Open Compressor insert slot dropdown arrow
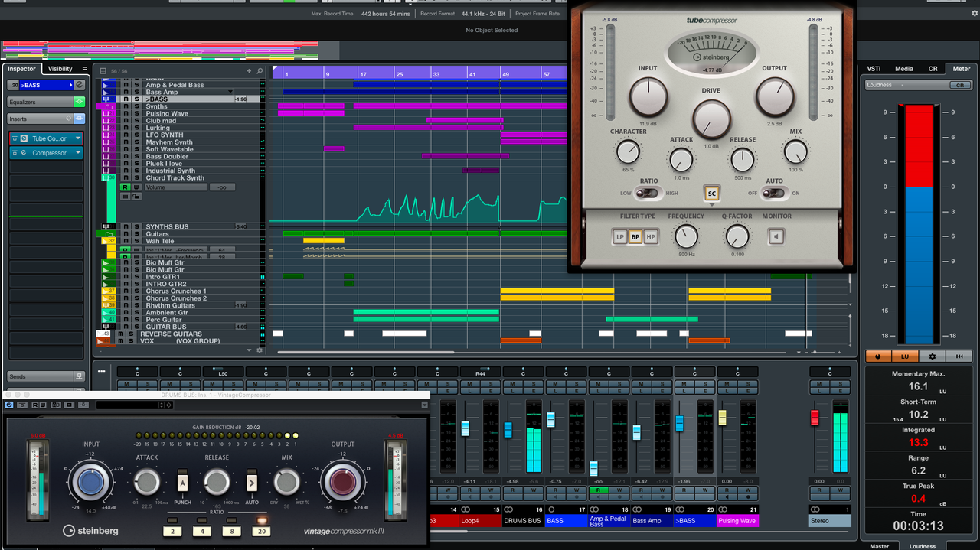 point(77,153)
